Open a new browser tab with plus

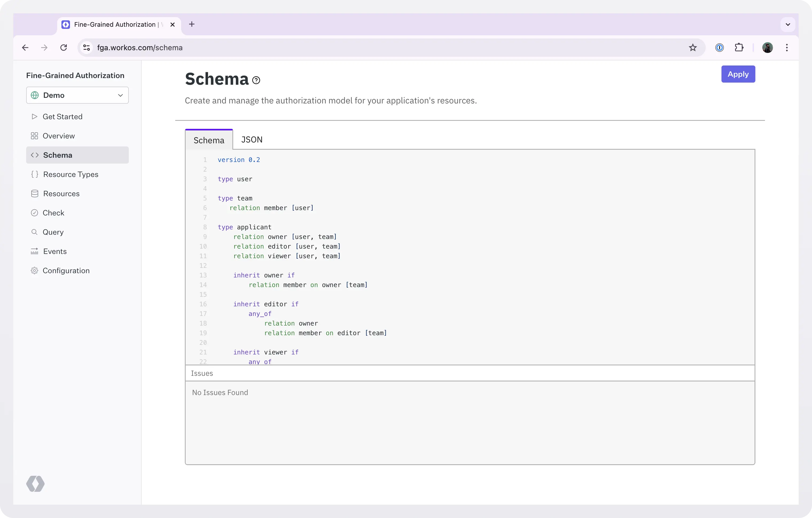pyautogui.click(x=192, y=24)
